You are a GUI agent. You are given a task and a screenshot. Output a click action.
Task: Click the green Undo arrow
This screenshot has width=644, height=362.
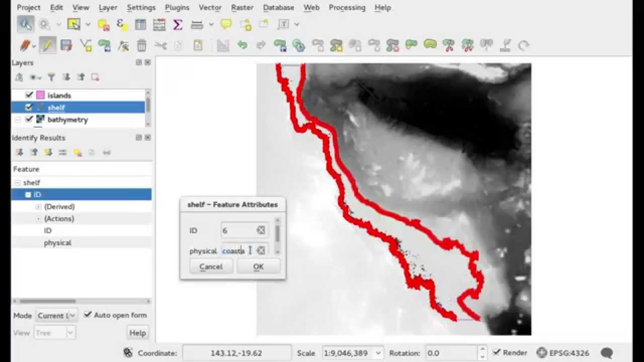point(242,45)
